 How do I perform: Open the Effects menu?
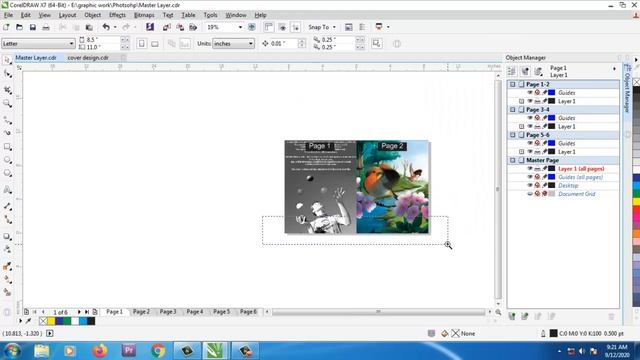coord(117,15)
